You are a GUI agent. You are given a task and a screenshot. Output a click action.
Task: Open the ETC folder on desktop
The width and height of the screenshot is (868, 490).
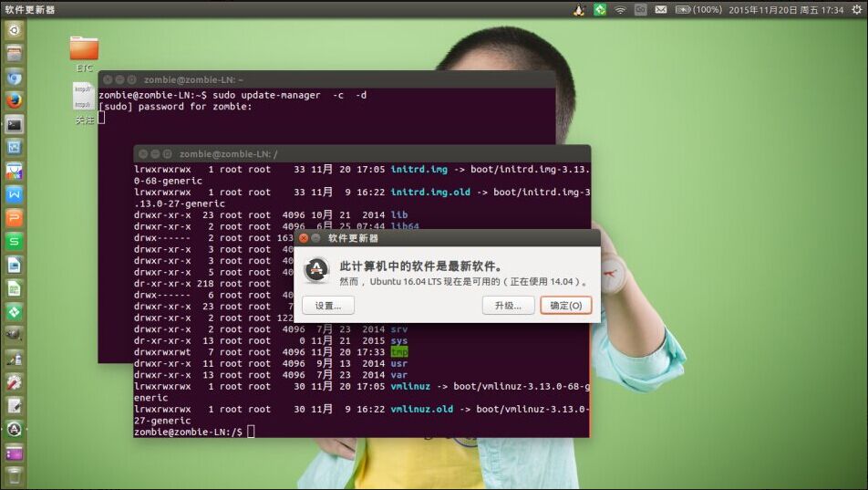84,50
